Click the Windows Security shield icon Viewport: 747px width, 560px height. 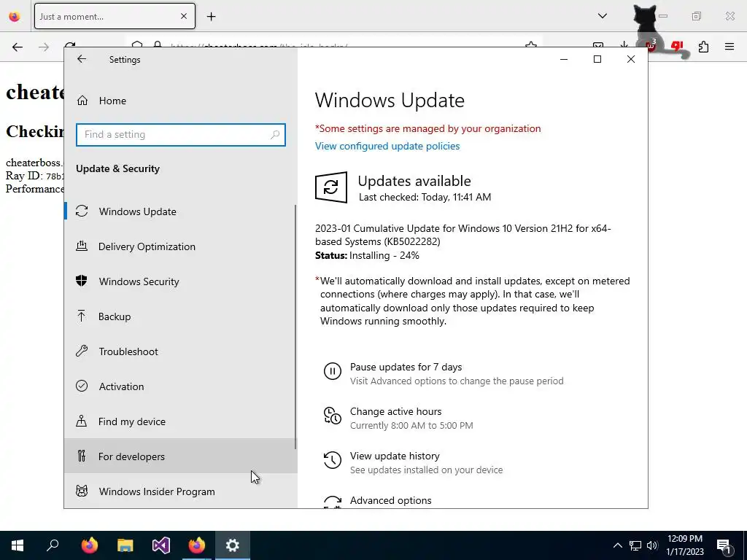coord(82,281)
